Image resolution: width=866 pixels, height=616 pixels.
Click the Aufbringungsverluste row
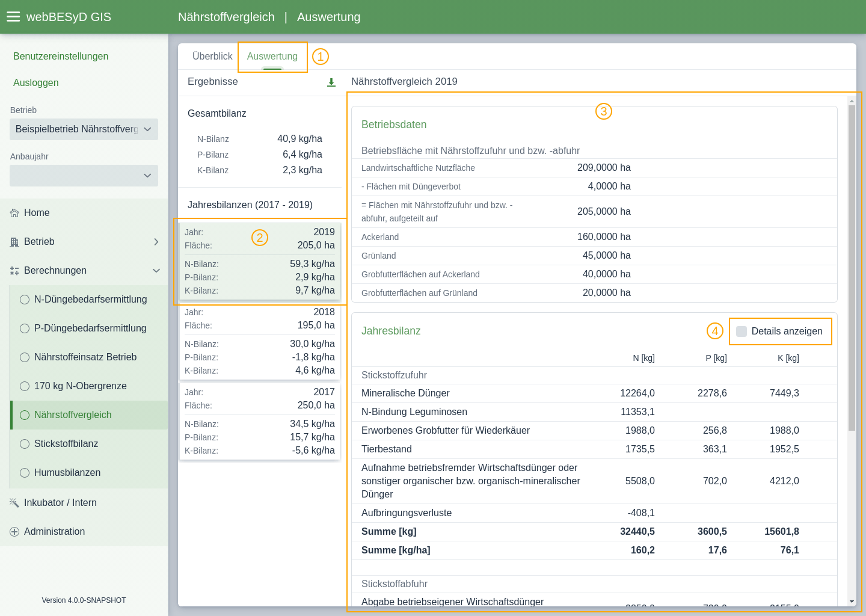click(x=594, y=513)
